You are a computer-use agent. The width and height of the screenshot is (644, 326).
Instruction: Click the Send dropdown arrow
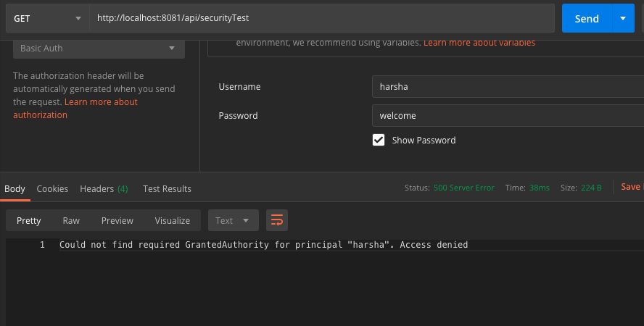[622, 18]
